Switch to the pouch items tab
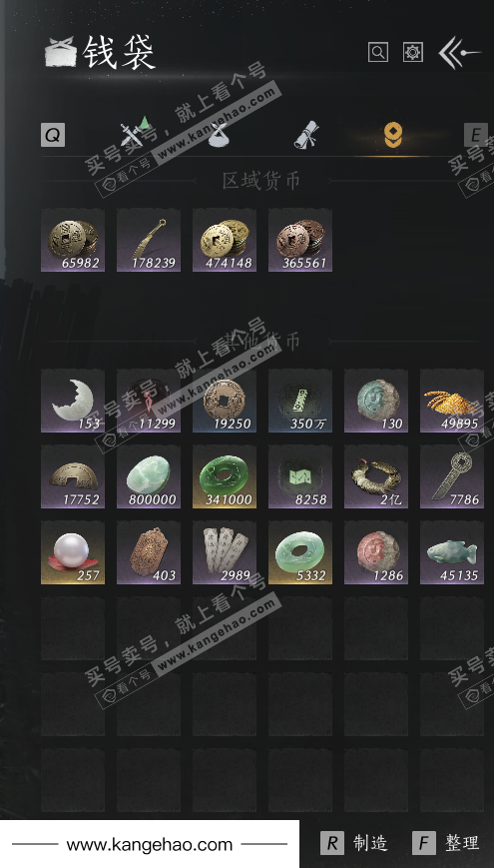Image resolution: width=494 pixels, height=868 pixels. (x=218, y=135)
